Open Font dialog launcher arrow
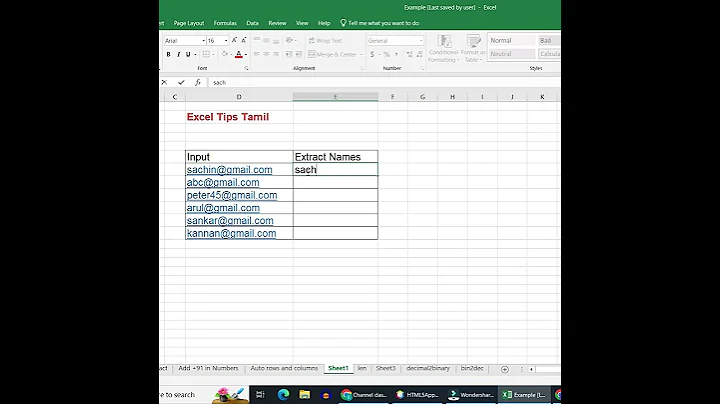 pos(247,68)
